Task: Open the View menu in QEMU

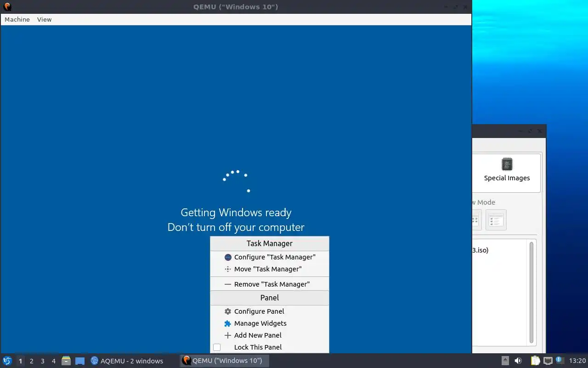Action: pos(44,19)
